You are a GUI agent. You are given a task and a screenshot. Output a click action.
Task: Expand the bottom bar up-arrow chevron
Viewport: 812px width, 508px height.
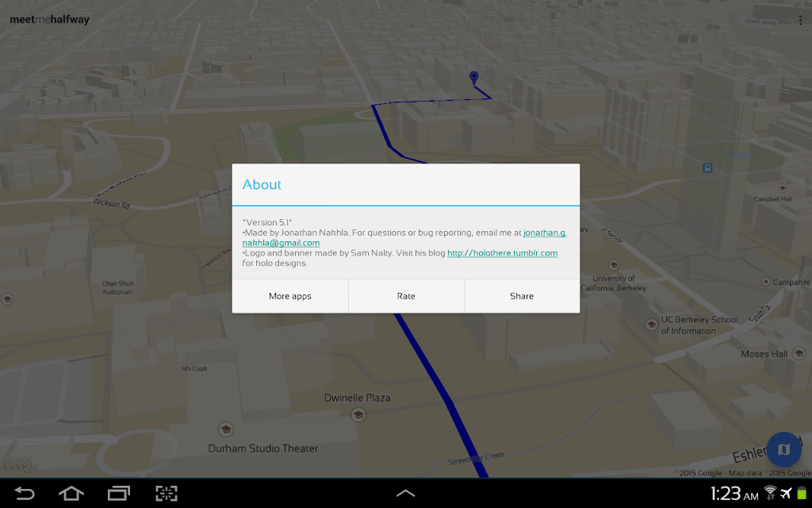pos(405,493)
